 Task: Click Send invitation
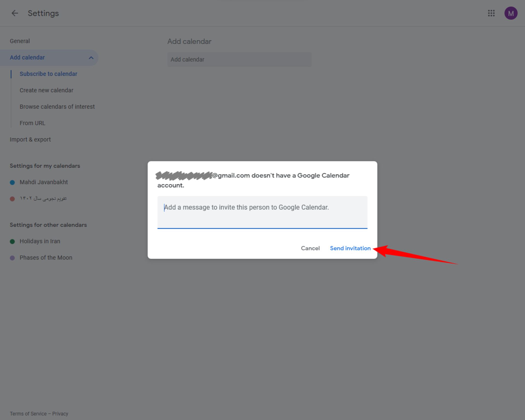click(x=350, y=248)
